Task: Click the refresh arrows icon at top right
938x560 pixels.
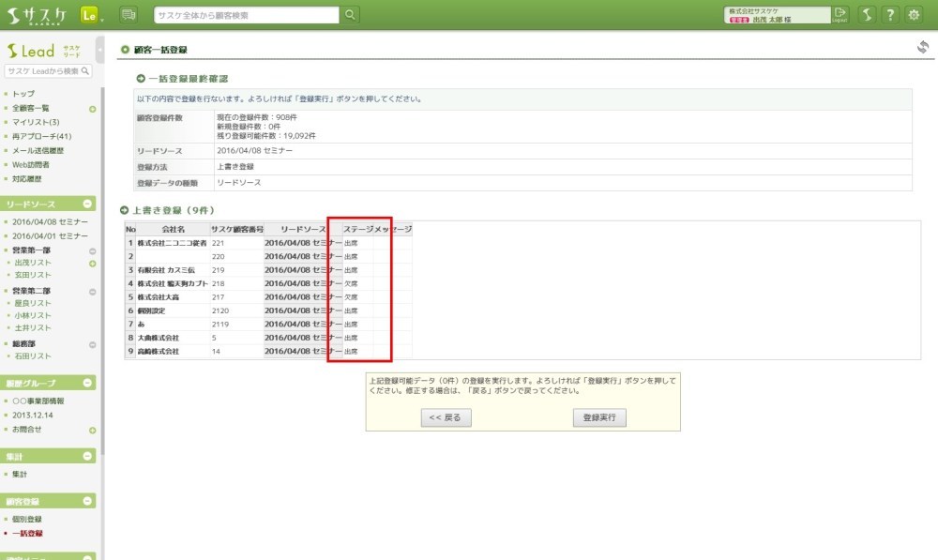Action: 922,48
